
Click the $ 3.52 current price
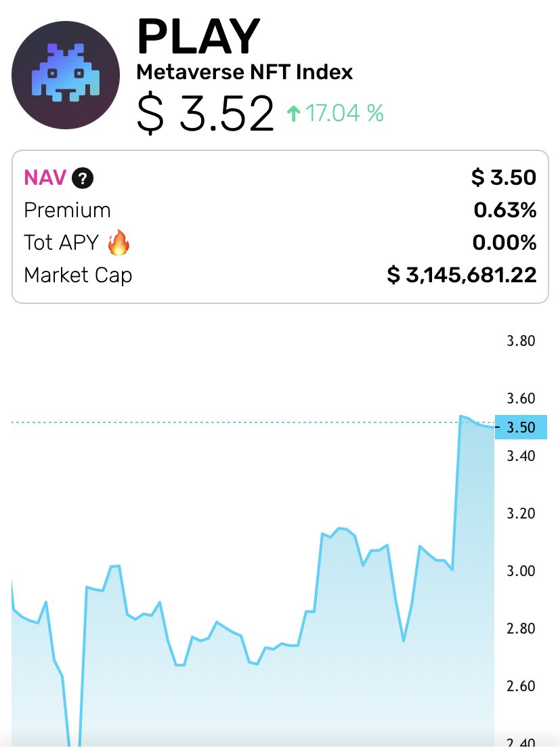(x=205, y=113)
